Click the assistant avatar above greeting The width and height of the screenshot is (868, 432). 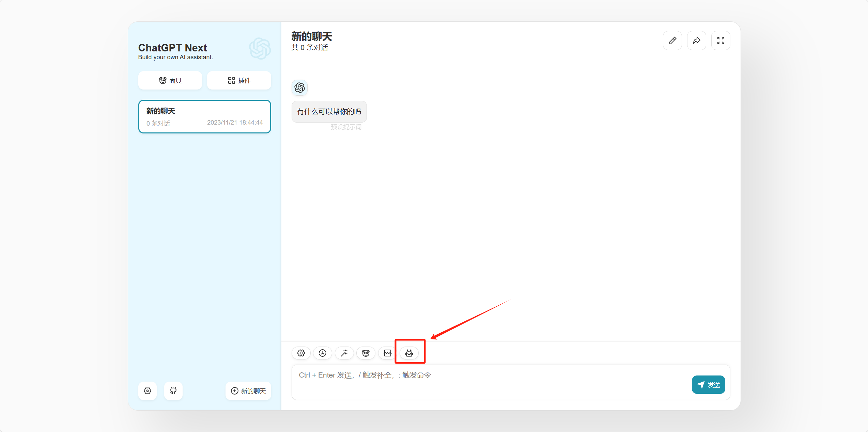tap(299, 88)
